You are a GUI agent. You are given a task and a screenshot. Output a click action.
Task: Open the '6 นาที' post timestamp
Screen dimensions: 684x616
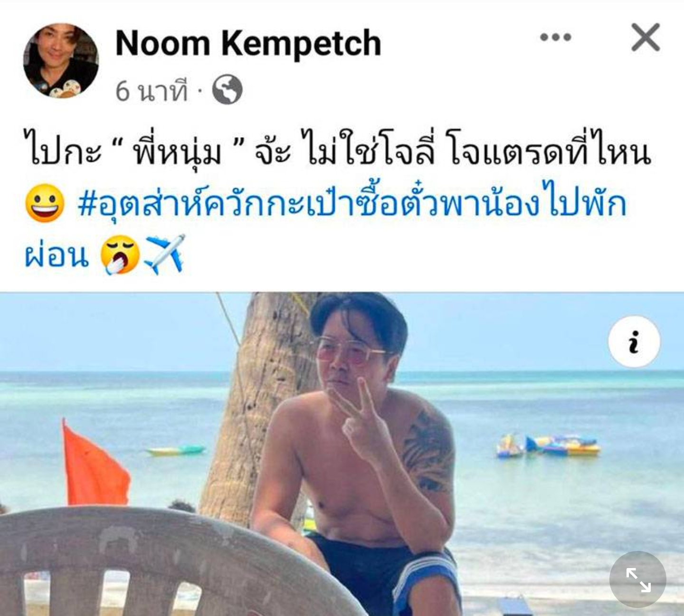tap(152, 90)
